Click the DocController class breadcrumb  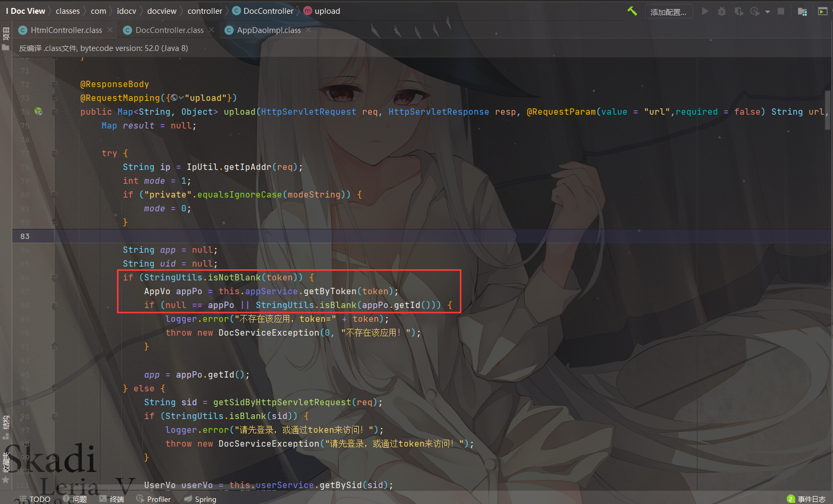[263, 11]
